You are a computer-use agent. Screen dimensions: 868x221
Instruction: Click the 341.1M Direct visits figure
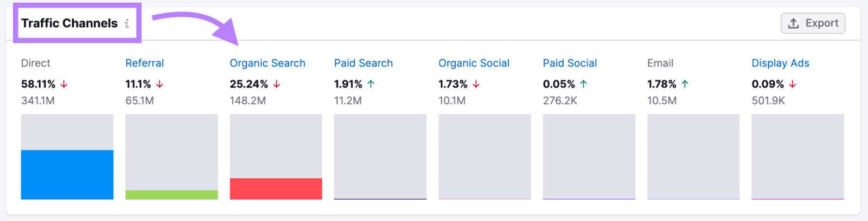(38, 100)
